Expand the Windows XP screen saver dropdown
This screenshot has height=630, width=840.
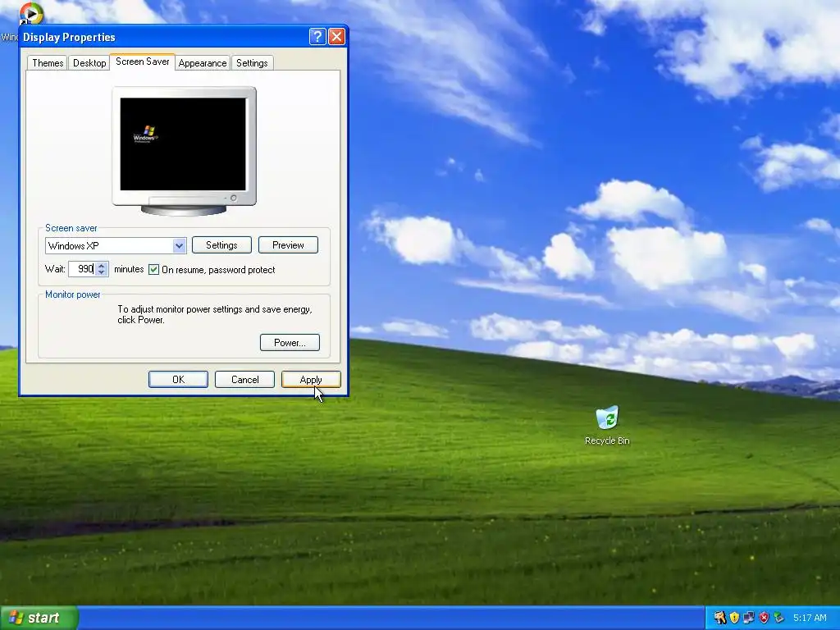point(179,246)
